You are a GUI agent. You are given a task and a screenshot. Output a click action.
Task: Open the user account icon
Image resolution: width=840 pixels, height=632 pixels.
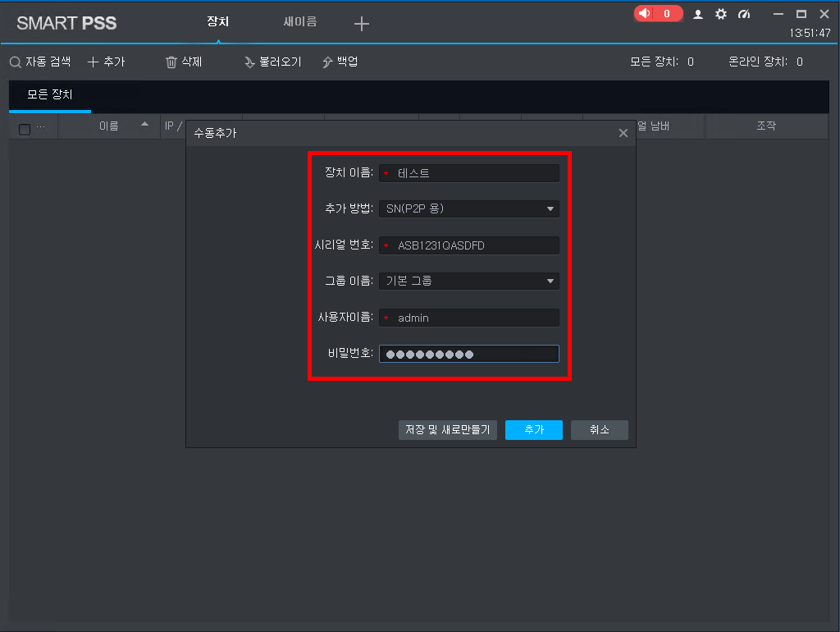pos(698,14)
